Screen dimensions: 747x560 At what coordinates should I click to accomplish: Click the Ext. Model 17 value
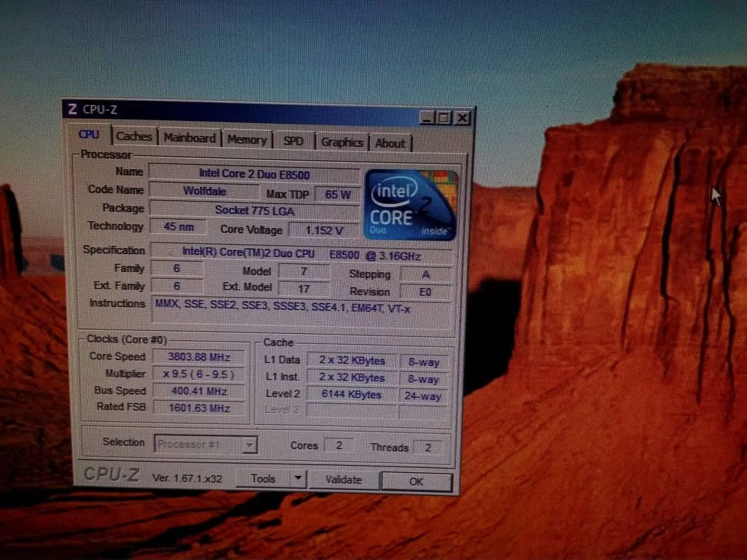[304, 288]
